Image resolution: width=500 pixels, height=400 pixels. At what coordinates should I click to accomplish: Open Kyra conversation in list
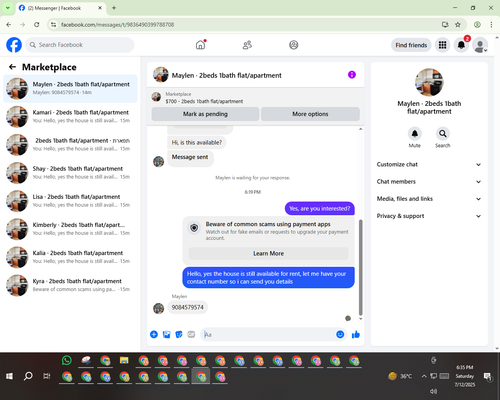tap(70, 285)
